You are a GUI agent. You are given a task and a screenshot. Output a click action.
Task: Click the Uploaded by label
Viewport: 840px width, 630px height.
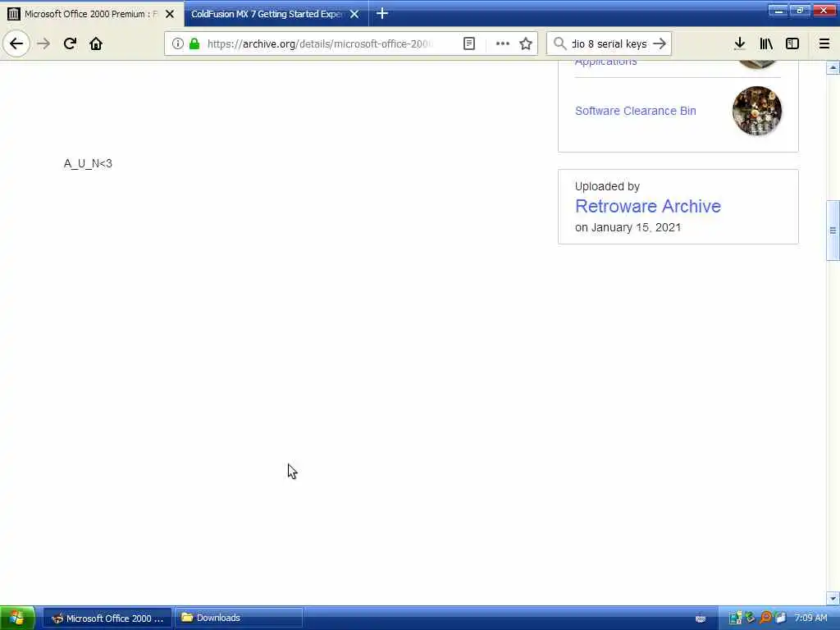click(x=607, y=186)
